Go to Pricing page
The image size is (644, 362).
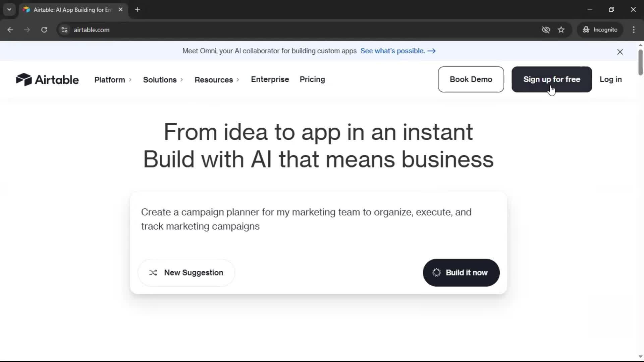click(x=312, y=79)
